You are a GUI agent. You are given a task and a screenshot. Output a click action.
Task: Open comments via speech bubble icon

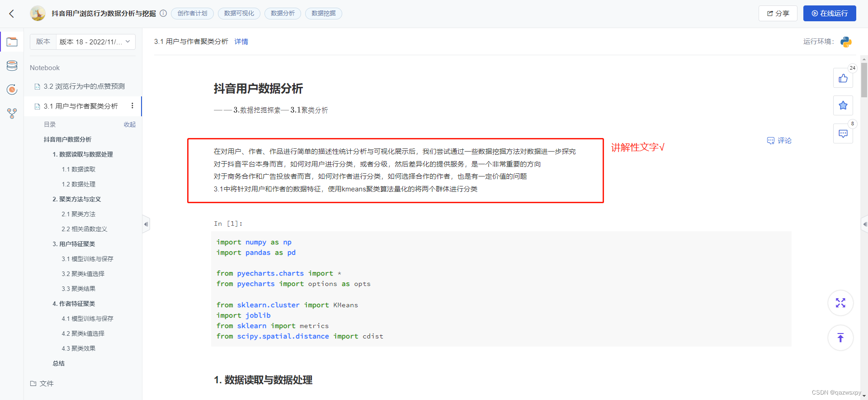click(x=843, y=133)
